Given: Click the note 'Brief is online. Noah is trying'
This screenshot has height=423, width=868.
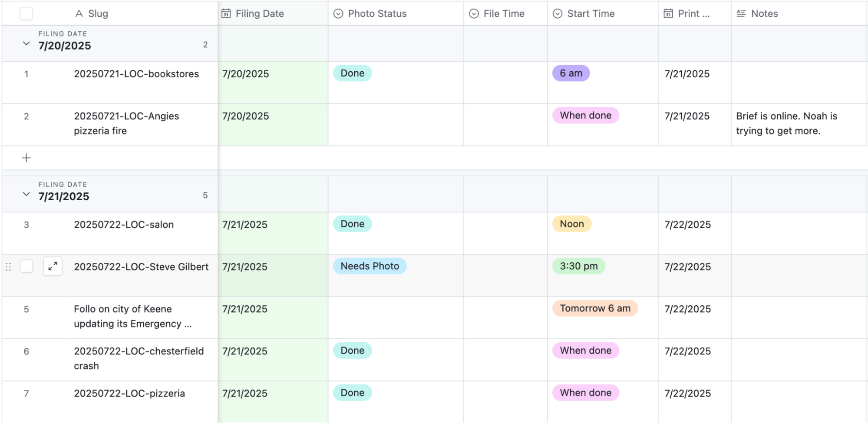Looking at the screenshot, I should [x=786, y=123].
